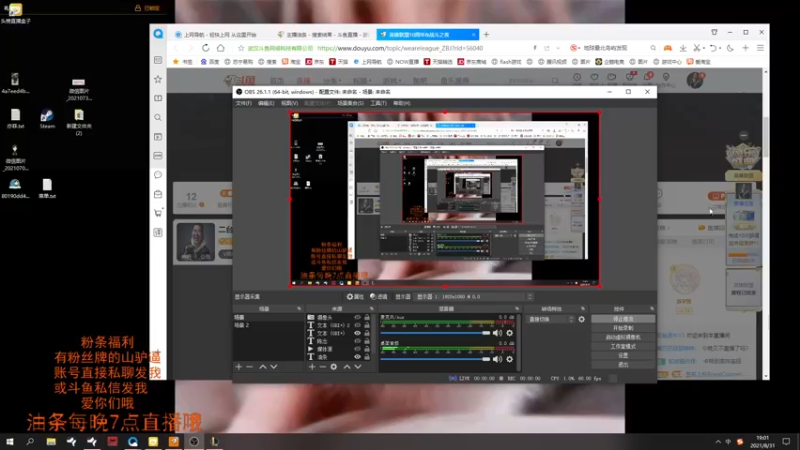Toggle lock on 油条 source
The width and height of the screenshot is (800, 450).
[x=367, y=357]
